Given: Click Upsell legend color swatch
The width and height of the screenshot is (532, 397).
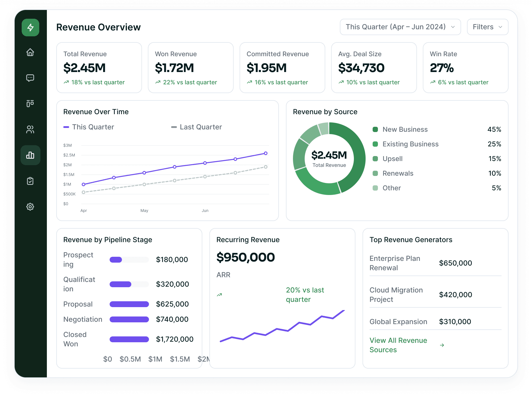Looking at the screenshot, I should coord(375,159).
